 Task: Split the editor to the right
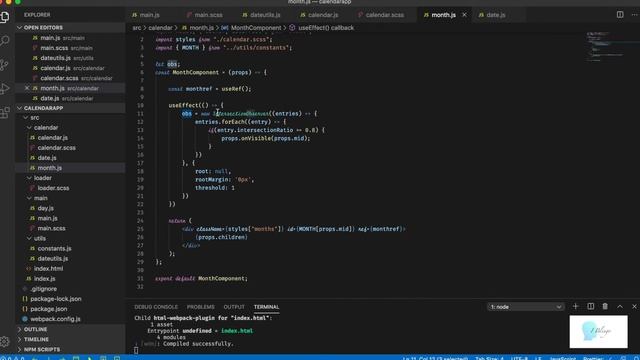click(x=620, y=15)
